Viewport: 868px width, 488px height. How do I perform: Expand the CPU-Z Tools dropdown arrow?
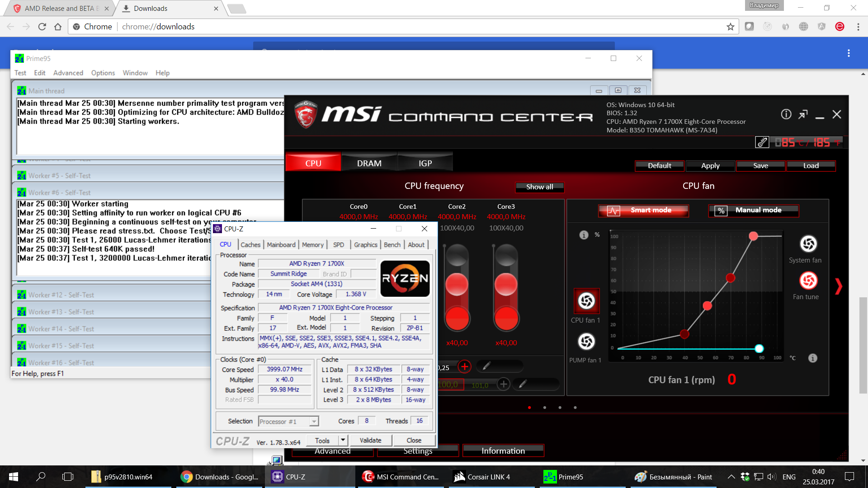point(343,440)
